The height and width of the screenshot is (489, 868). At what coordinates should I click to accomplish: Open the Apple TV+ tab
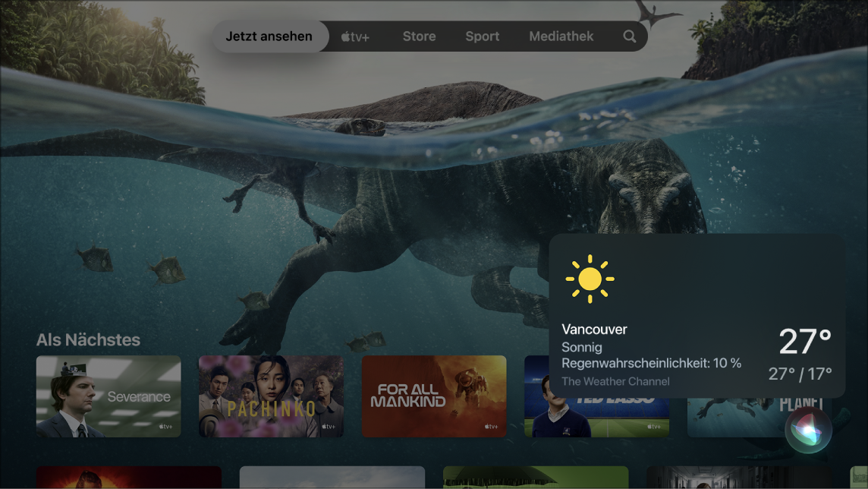355,36
